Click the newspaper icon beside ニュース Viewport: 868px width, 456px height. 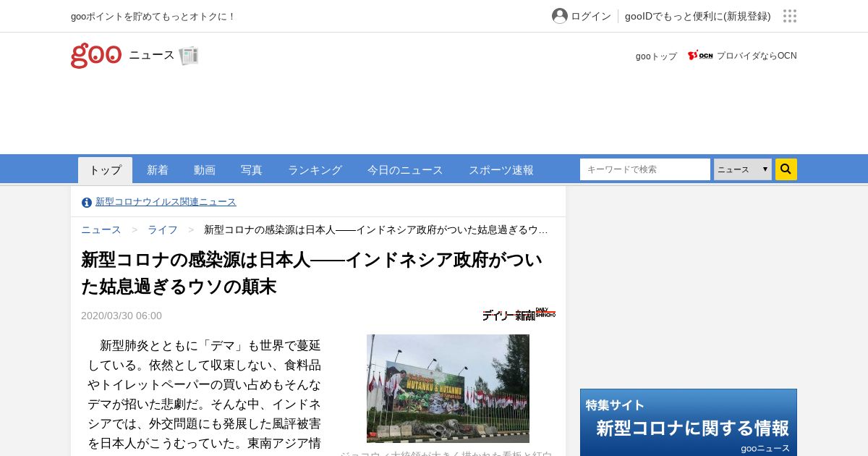[x=189, y=56]
